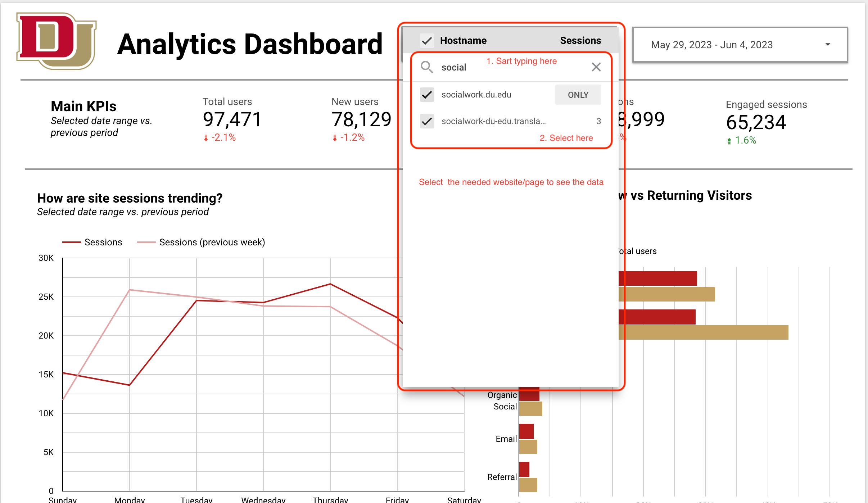
Task: Click the Sessions column header in the filter
Action: pyautogui.click(x=580, y=40)
